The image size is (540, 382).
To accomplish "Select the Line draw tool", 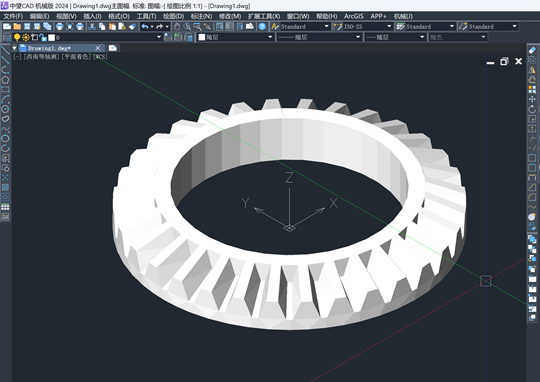I will (x=5, y=51).
